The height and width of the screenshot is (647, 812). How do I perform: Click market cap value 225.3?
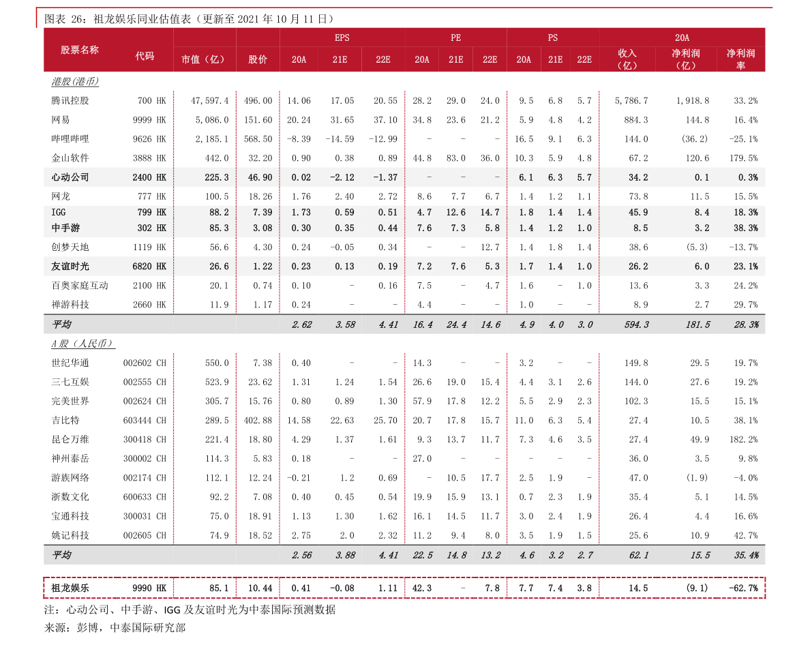(x=217, y=177)
